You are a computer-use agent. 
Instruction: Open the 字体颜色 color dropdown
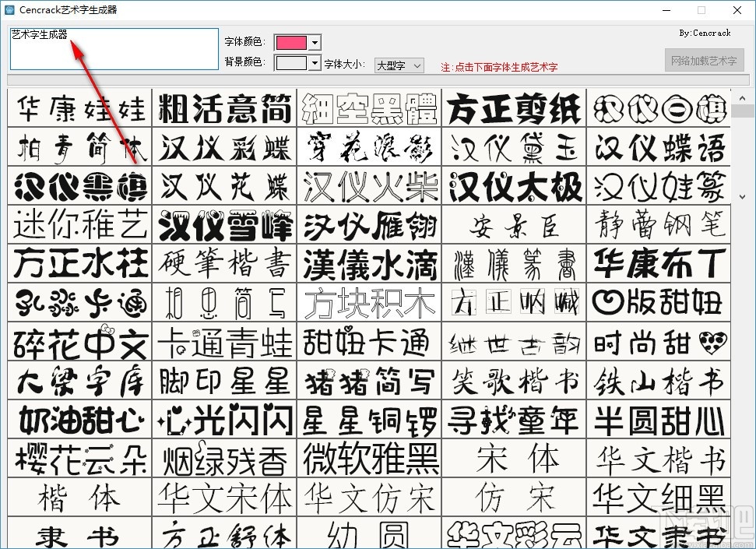coord(315,42)
